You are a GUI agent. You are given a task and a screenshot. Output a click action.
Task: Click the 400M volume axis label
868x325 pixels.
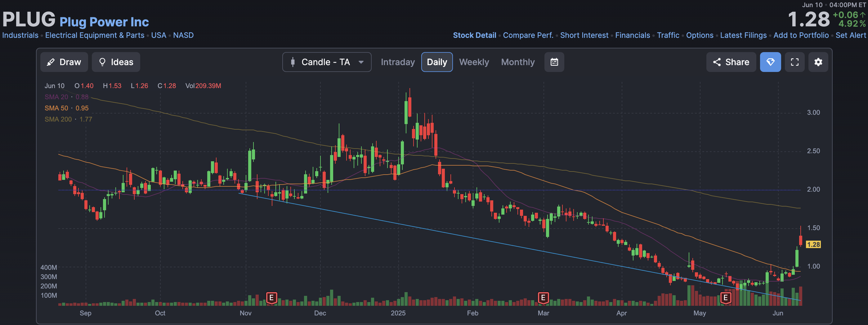coord(48,267)
